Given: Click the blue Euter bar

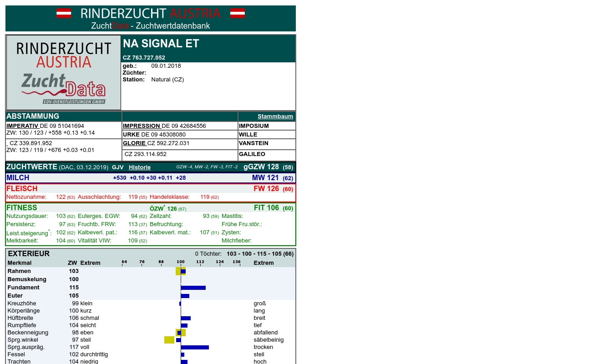Looking at the screenshot, I should [x=185, y=296].
